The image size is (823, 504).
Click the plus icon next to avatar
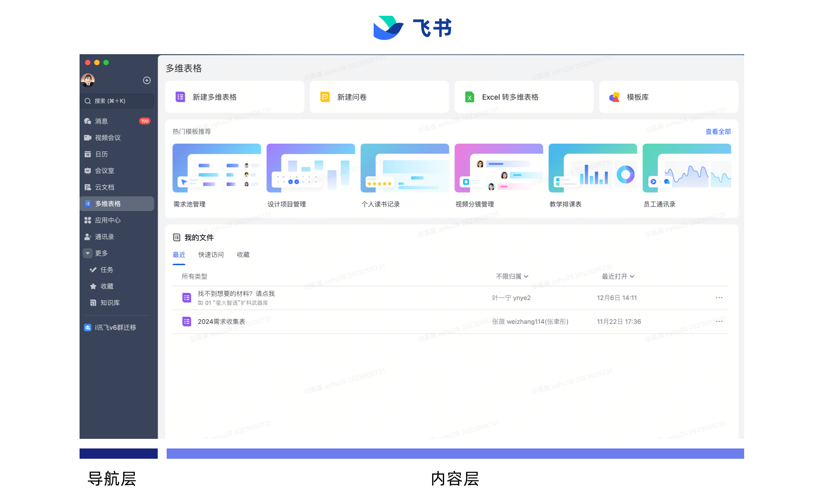pyautogui.click(x=147, y=80)
